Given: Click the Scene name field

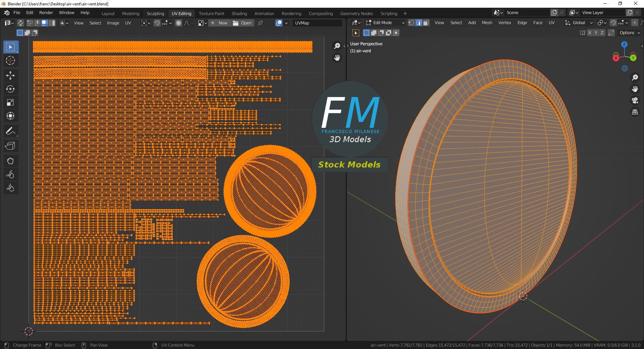Looking at the screenshot, I should click(527, 13).
